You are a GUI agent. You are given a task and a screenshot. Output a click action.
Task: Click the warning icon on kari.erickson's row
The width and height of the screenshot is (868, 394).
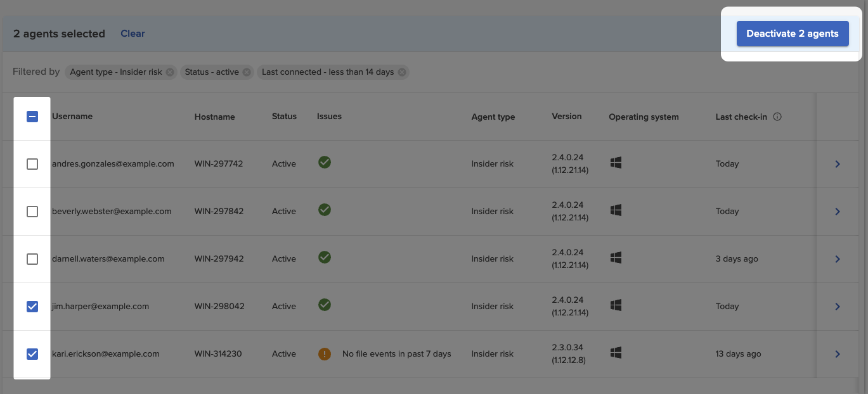pos(324,353)
